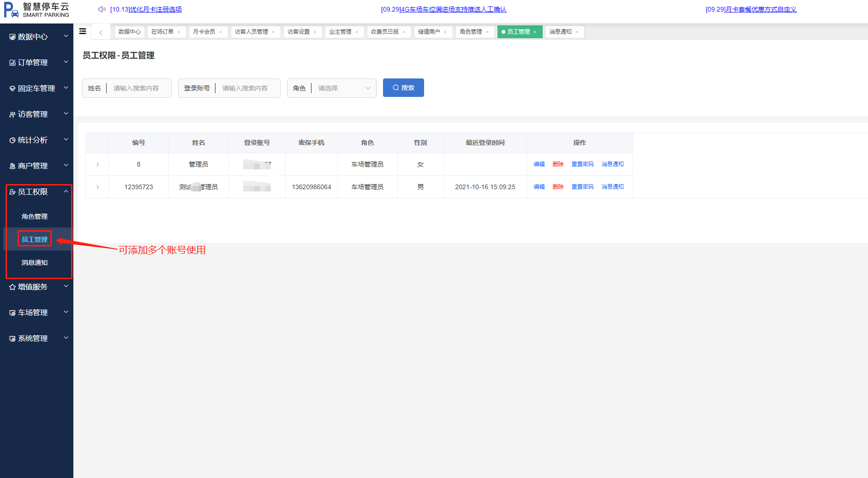Close the 访客人员管理 tab
Viewport: 868px width, 478px height.
pyautogui.click(x=273, y=32)
